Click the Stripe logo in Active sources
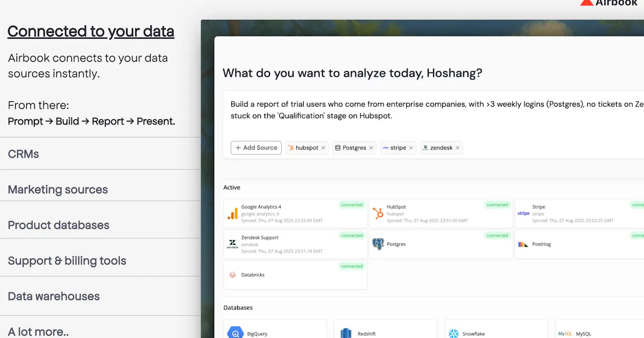644x338 pixels. [x=523, y=214]
